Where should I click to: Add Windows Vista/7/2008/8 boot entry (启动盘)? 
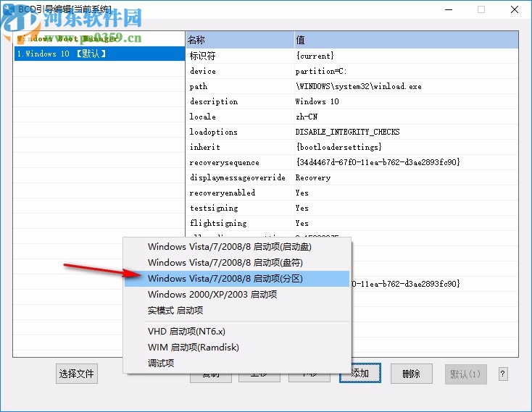pyautogui.click(x=237, y=247)
